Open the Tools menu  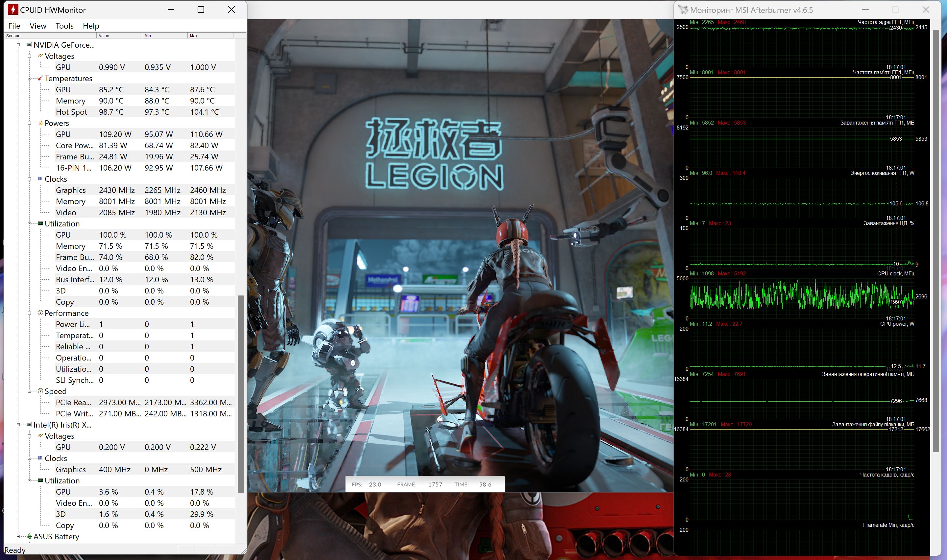pyautogui.click(x=64, y=26)
